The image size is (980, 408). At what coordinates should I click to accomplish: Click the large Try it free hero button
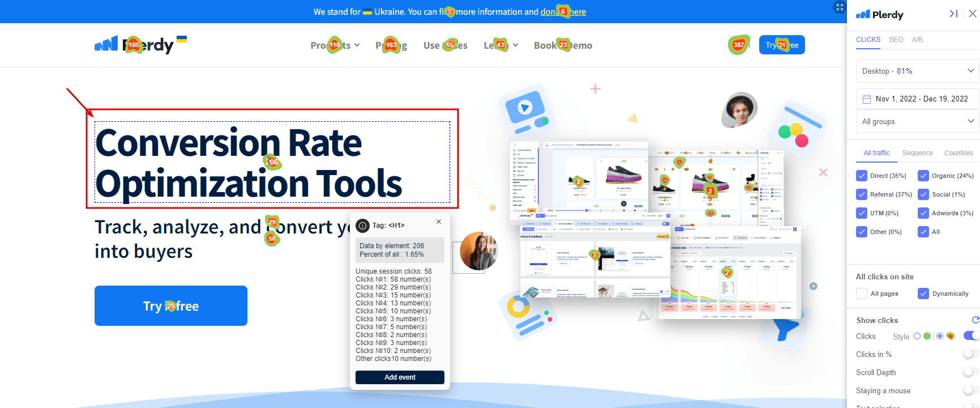[x=171, y=306]
